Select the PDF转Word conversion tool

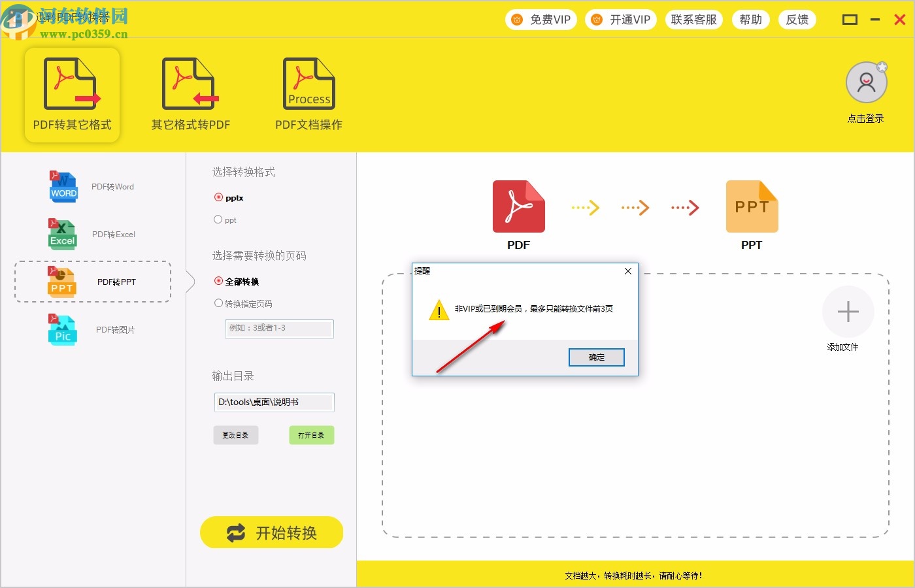tap(91, 186)
